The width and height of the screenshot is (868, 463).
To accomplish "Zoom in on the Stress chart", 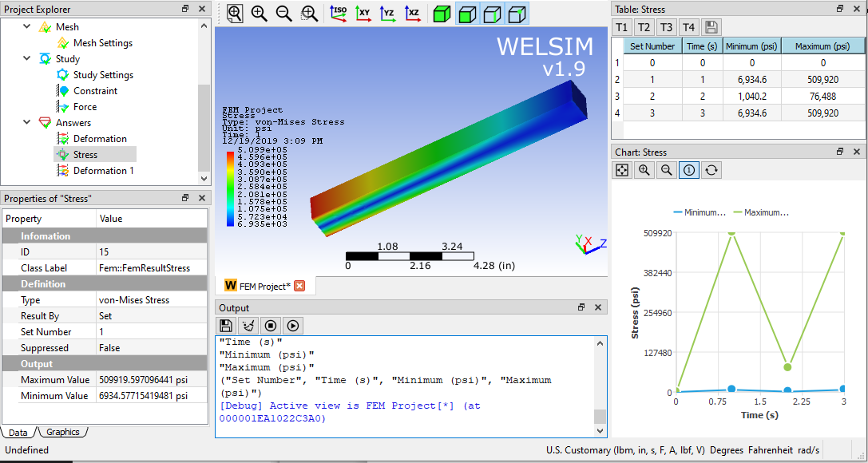I will pyautogui.click(x=644, y=170).
